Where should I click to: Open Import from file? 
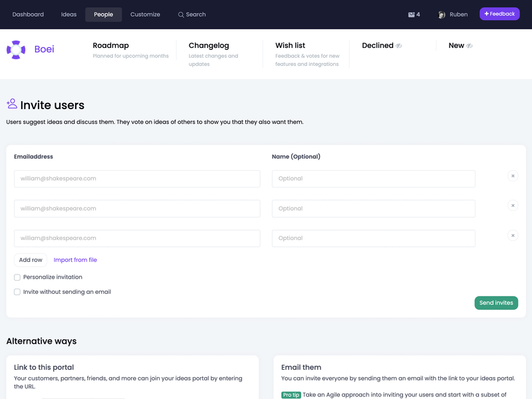pos(74,259)
